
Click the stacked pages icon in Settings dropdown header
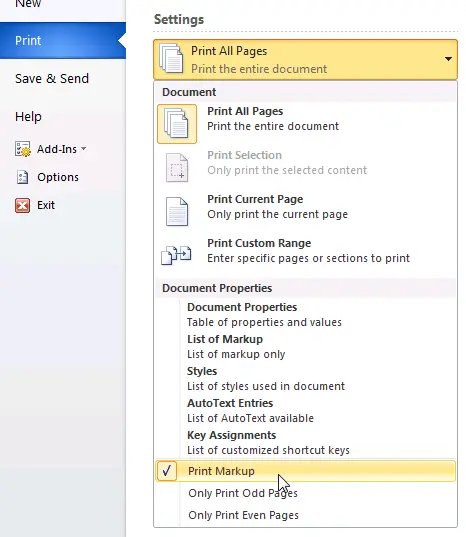pos(171,59)
